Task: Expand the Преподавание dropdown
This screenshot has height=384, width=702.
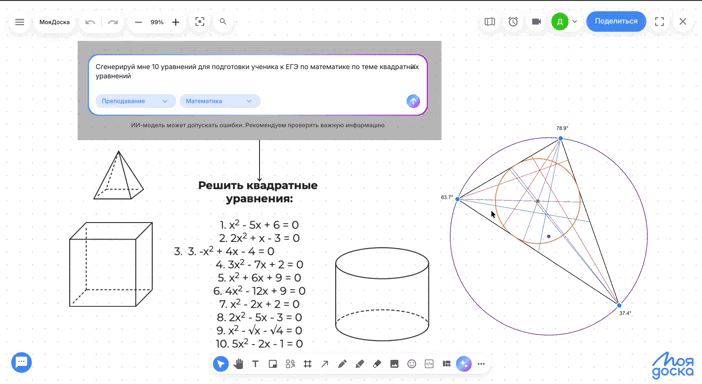Action: tap(135, 101)
